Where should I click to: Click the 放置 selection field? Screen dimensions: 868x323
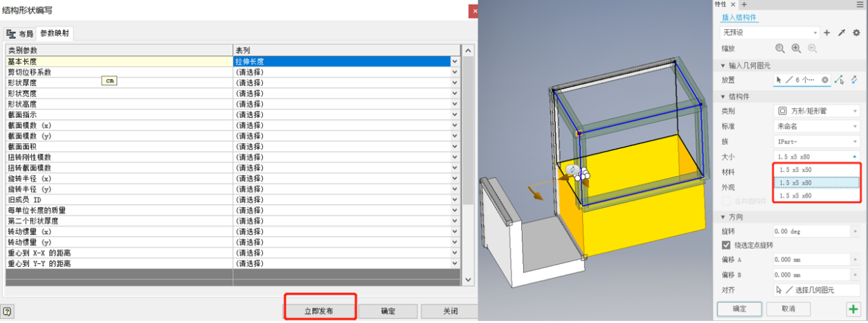[802, 80]
